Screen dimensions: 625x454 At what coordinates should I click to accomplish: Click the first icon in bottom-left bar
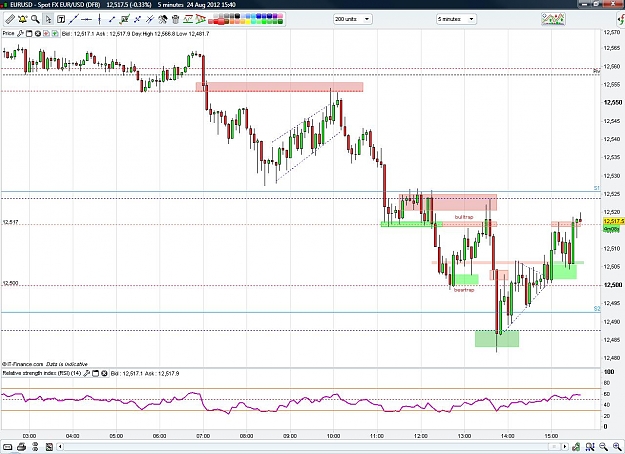[x=8, y=446]
